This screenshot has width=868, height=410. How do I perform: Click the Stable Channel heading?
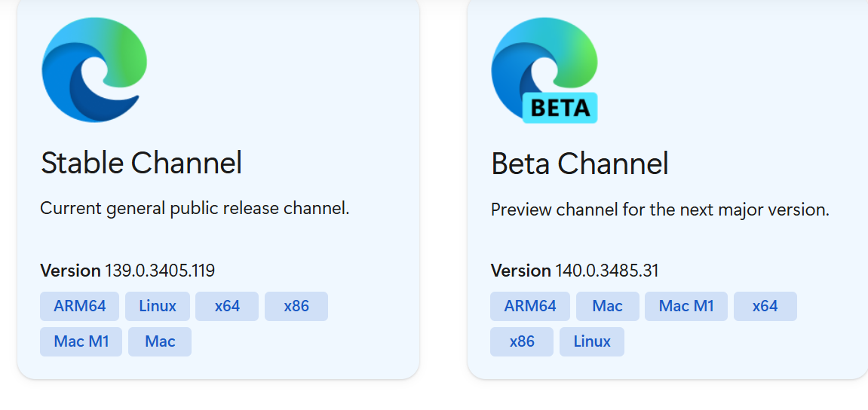(x=141, y=164)
